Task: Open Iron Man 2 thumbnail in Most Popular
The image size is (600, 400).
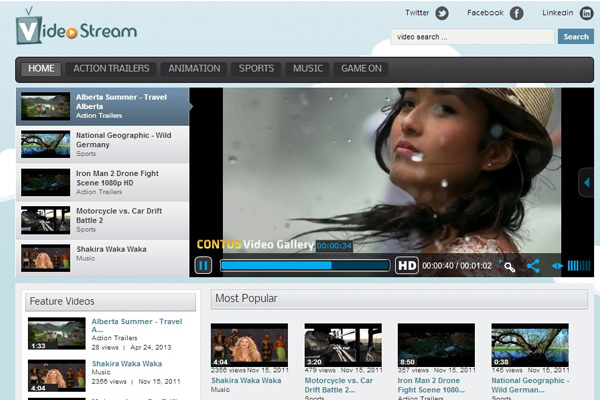Action: click(436, 345)
